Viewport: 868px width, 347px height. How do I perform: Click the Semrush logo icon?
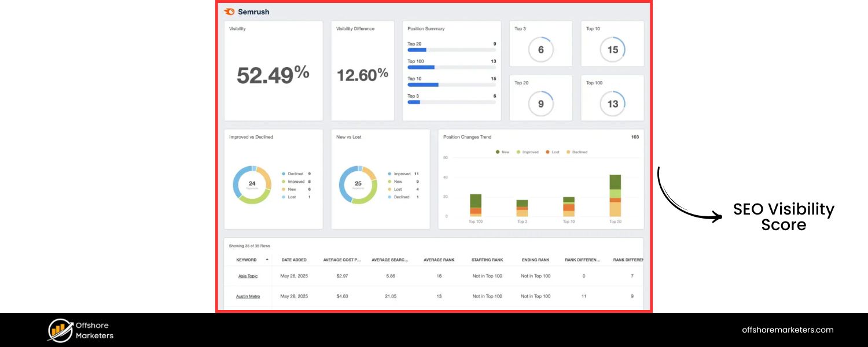point(229,11)
